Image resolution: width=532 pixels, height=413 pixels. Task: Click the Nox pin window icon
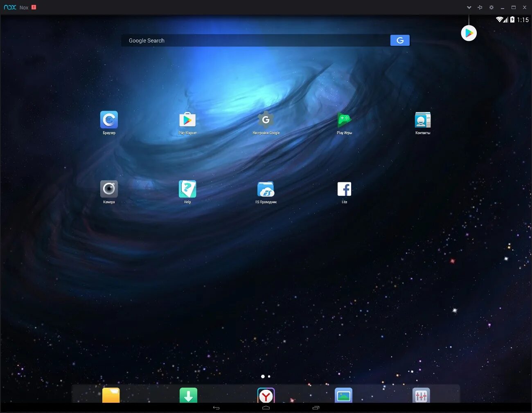(x=480, y=7)
